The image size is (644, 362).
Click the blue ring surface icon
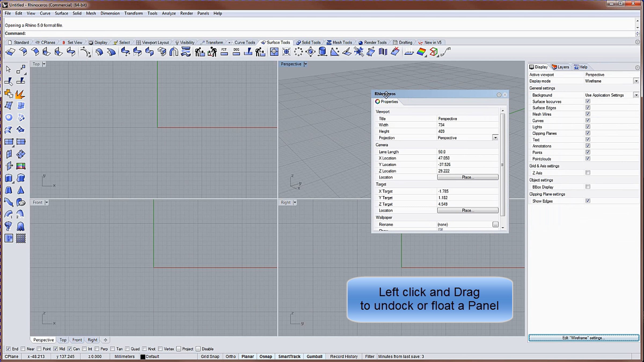coord(9,117)
